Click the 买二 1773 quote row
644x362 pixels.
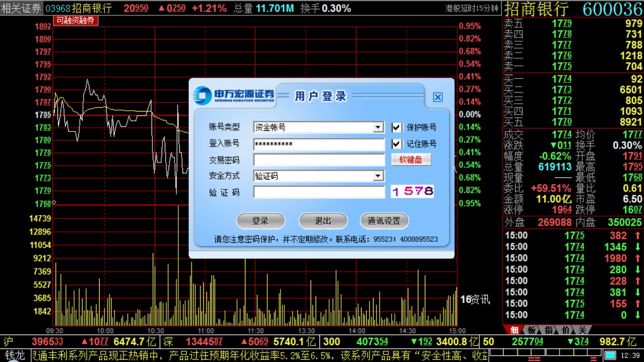coord(573,90)
